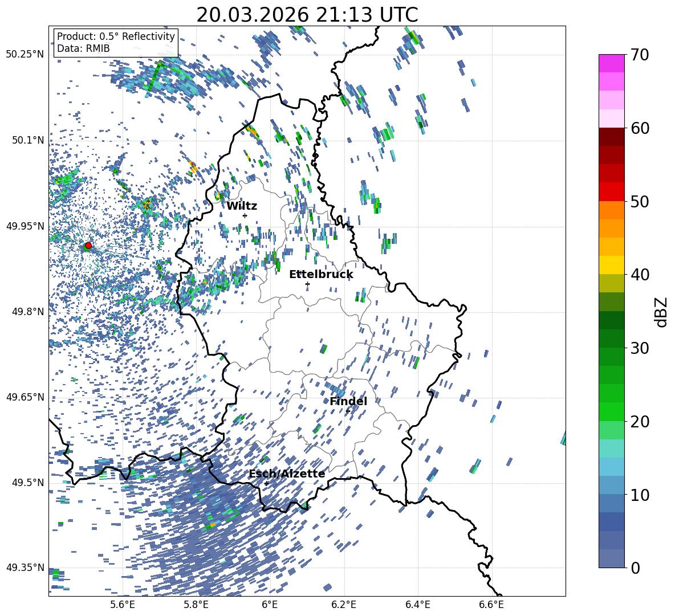The height and width of the screenshot is (616, 675).
Task: Click the cross marker below Esch/Alzette
Action: pyautogui.click(x=266, y=483)
